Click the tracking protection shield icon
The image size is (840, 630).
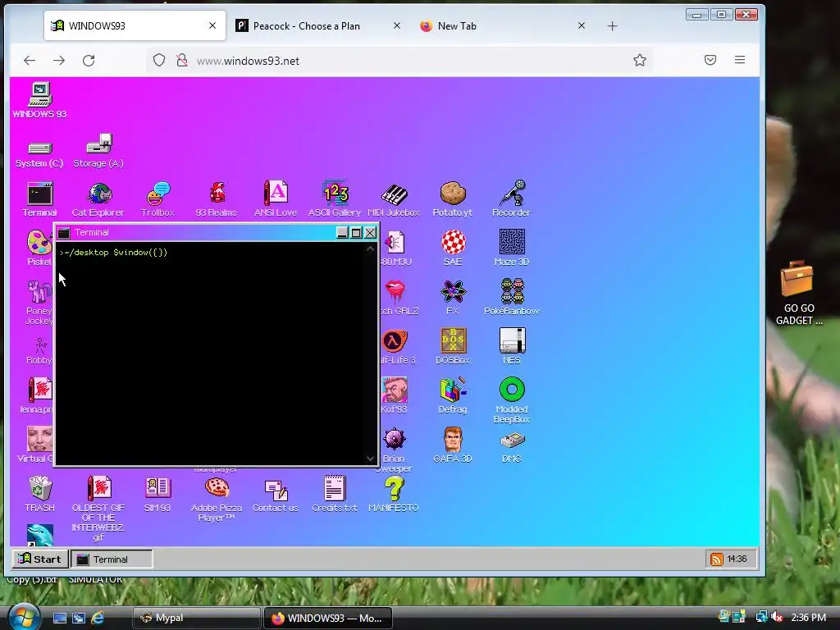159,60
